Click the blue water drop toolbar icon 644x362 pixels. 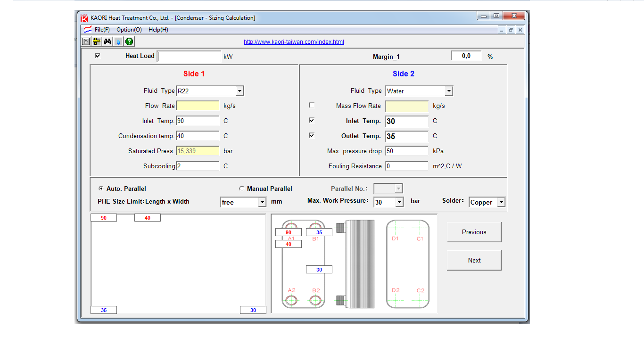pyautogui.click(x=118, y=41)
